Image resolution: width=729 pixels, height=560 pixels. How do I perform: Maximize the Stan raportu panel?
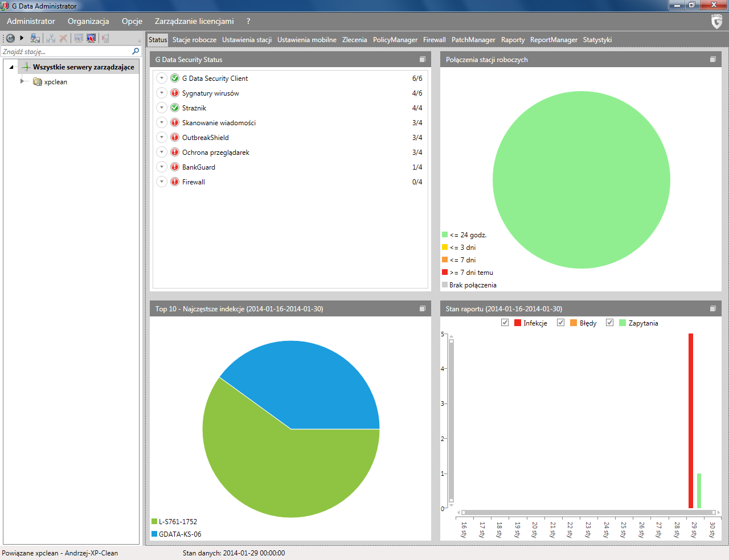[713, 308]
